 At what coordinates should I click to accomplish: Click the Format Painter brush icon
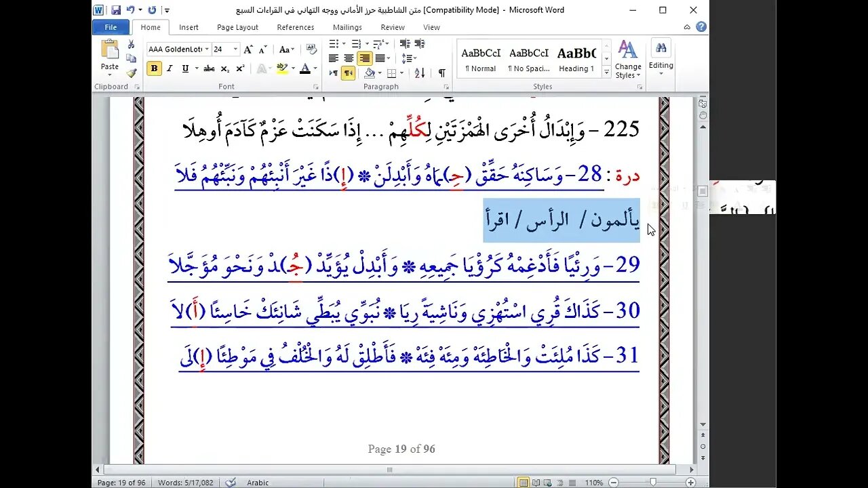point(132,73)
